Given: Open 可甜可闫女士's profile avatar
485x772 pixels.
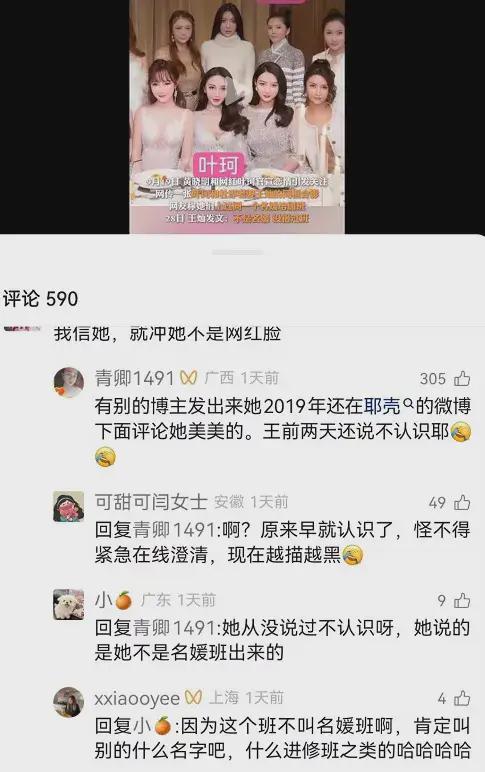Looking at the screenshot, I should click(x=68, y=506).
